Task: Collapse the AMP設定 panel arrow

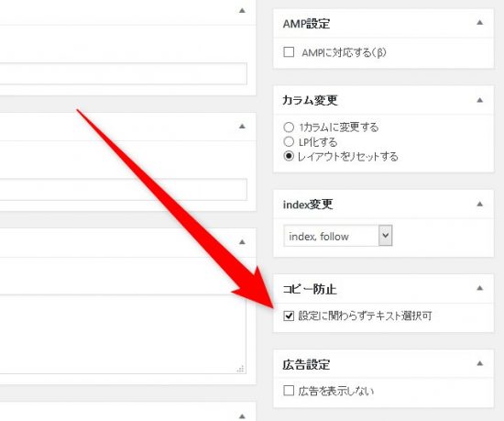Action: click(479, 23)
